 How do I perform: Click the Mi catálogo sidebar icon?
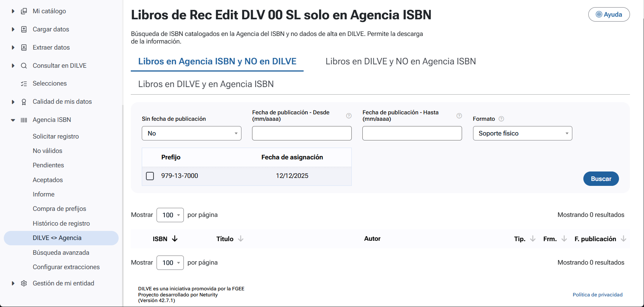coord(24,11)
